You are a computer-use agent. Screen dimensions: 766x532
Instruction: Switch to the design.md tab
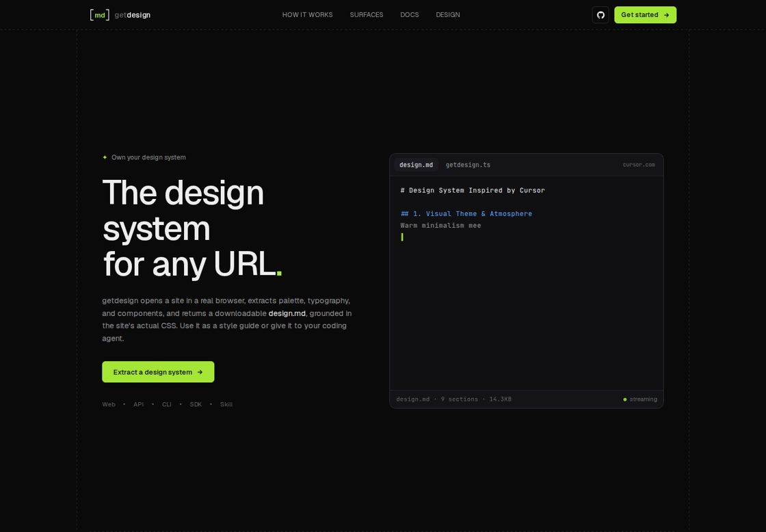[x=417, y=165]
